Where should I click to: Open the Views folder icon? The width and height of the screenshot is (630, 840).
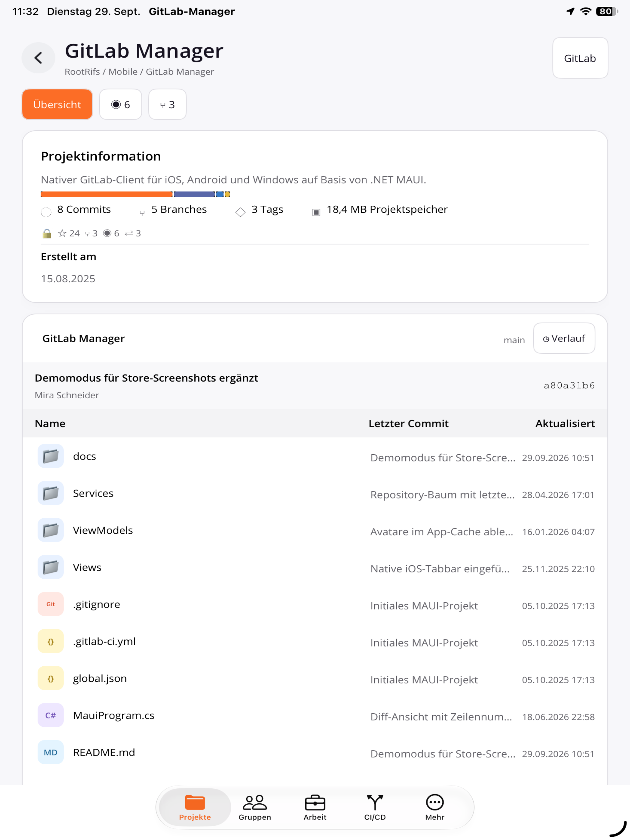[x=50, y=567]
